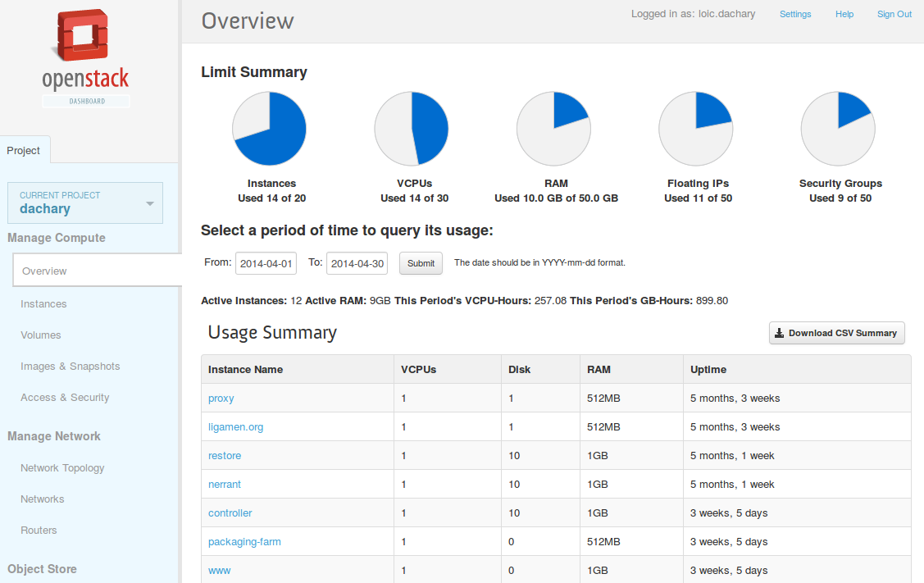Expand the current project dachary dropdown
Viewport: 924px width, 583px height.
pos(85,203)
